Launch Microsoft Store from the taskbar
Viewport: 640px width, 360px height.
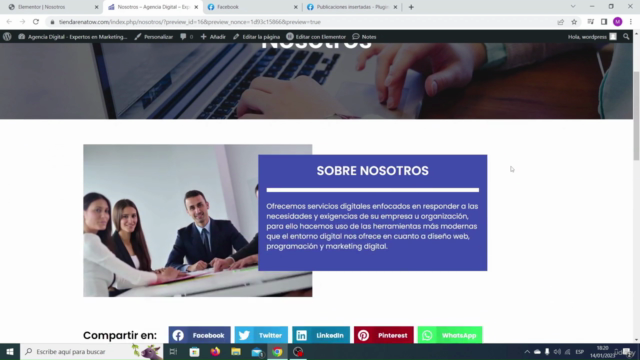[194, 351]
